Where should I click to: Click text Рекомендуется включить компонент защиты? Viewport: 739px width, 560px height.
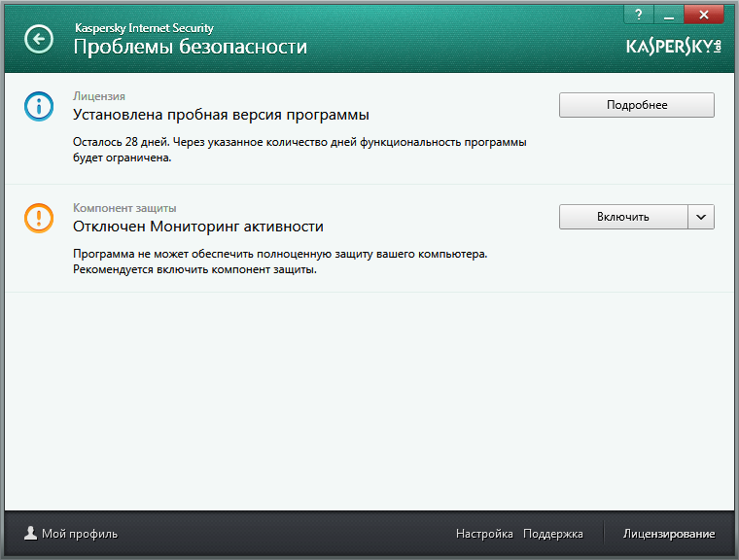tap(194, 269)
